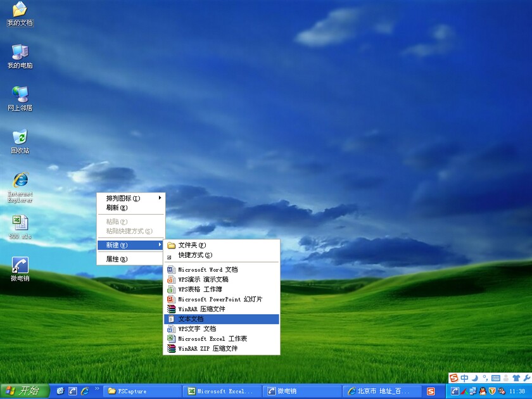Screen dimensions: 532x399
Task: Switch to 北京市 地址 browser taskbar button
Action: (x=382, y=391)
